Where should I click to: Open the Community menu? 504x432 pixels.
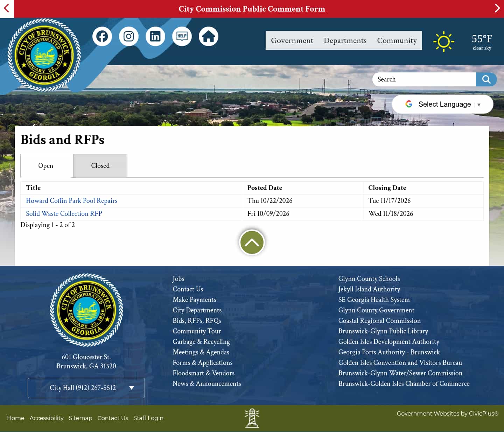397,41
